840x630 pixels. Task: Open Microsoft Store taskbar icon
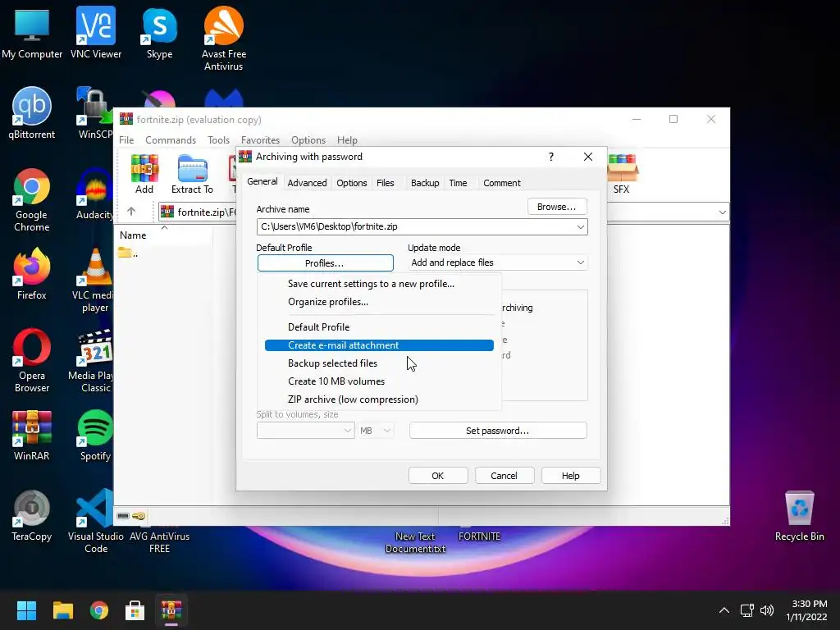tap(135, 610)
